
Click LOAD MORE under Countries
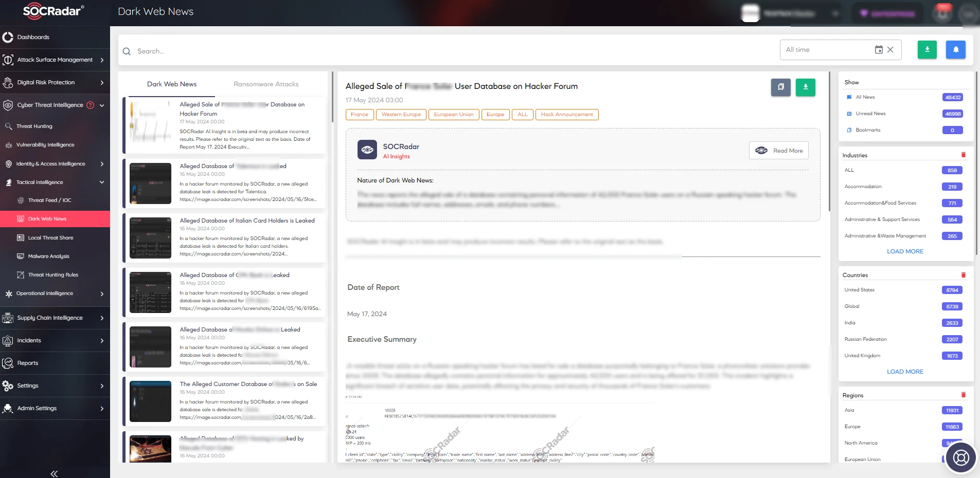pyautogui.click(x=905, y=372)
